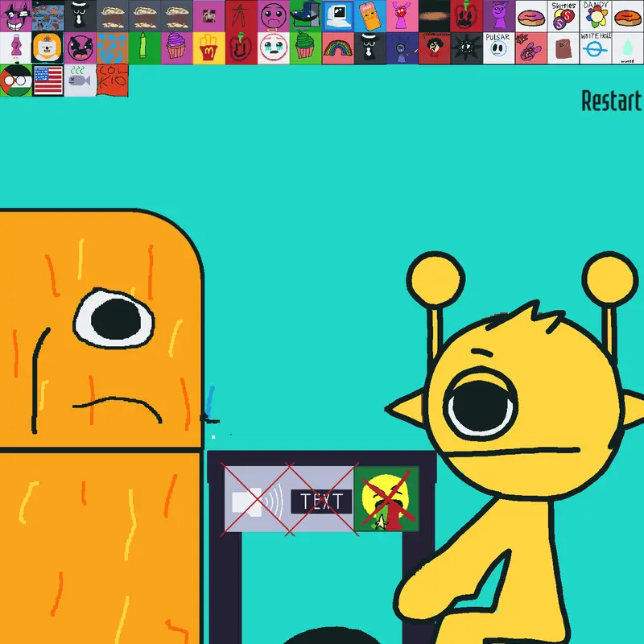Select the dead gray fish icon

pyautogui.click(x=80, y=80)
